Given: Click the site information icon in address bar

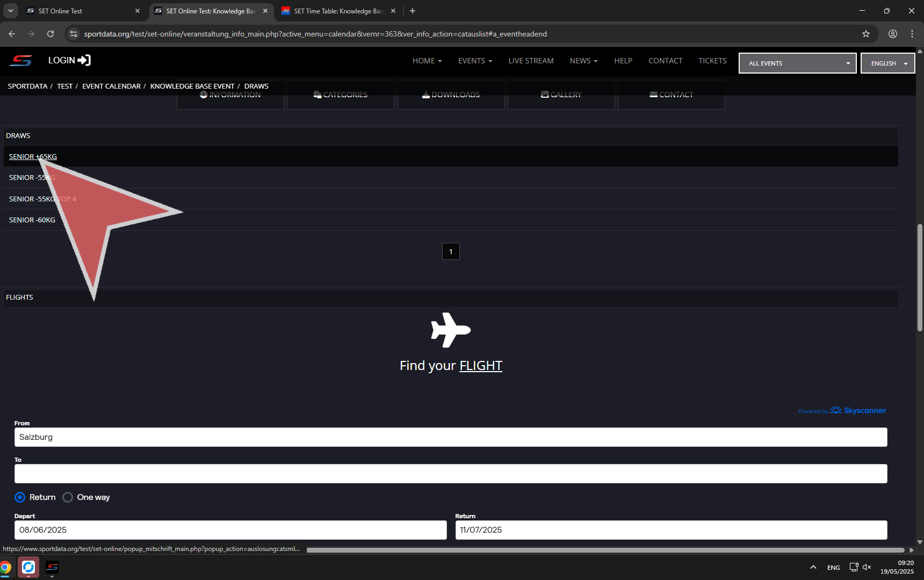Looking at the screenshot, I should point(74,34).
